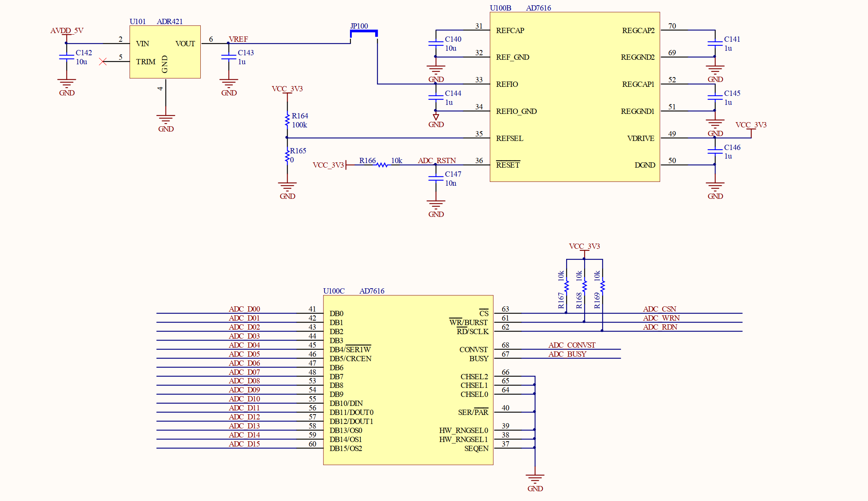Viewport: 868px width, 501px height.
Task: Click the ADC_CONVST net label
Action: (x=572, y=345)
